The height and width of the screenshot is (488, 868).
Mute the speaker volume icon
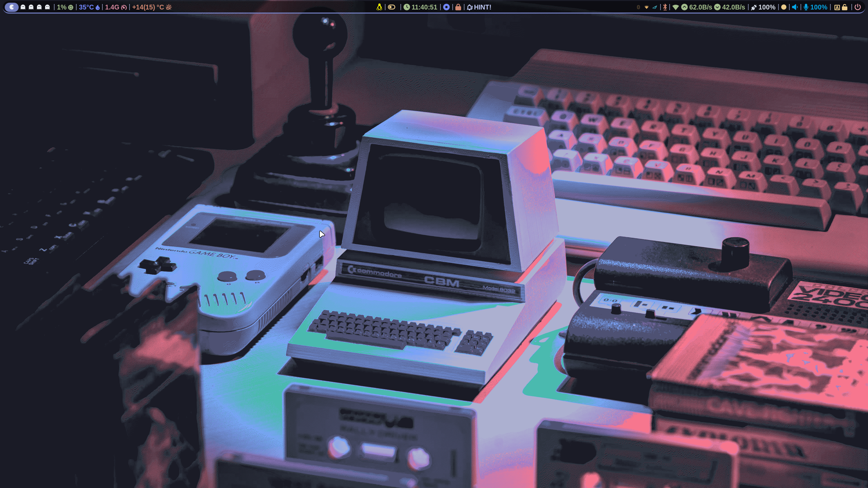coord(795,7)
